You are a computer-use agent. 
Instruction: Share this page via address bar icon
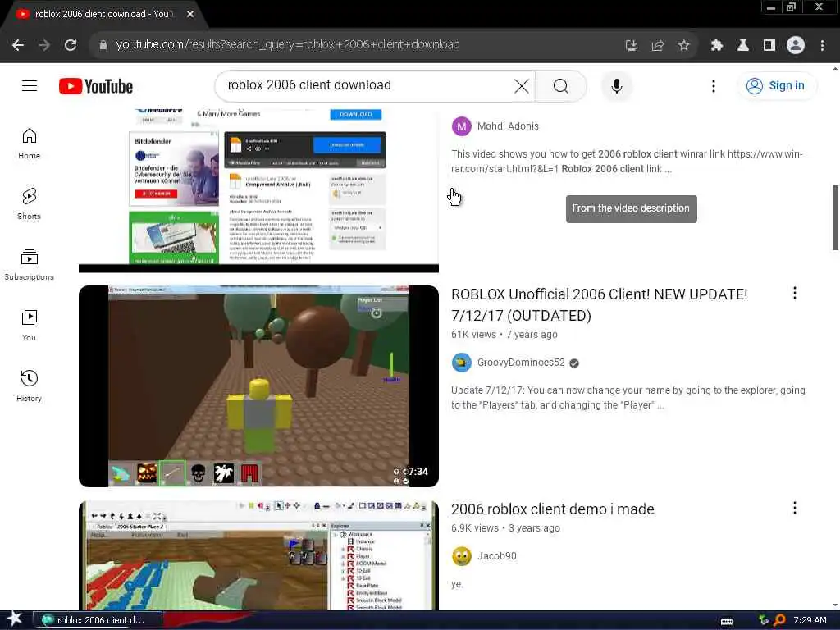tap(658, 46)
